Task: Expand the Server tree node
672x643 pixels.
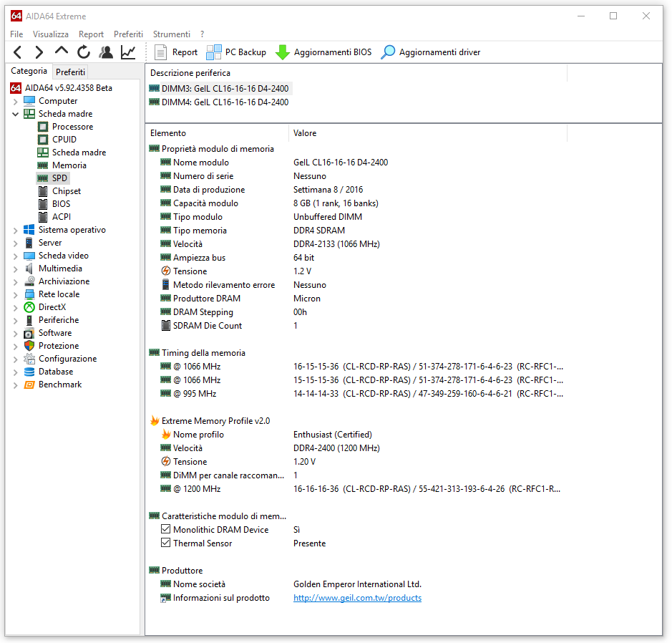Action: tap(16, 243)
